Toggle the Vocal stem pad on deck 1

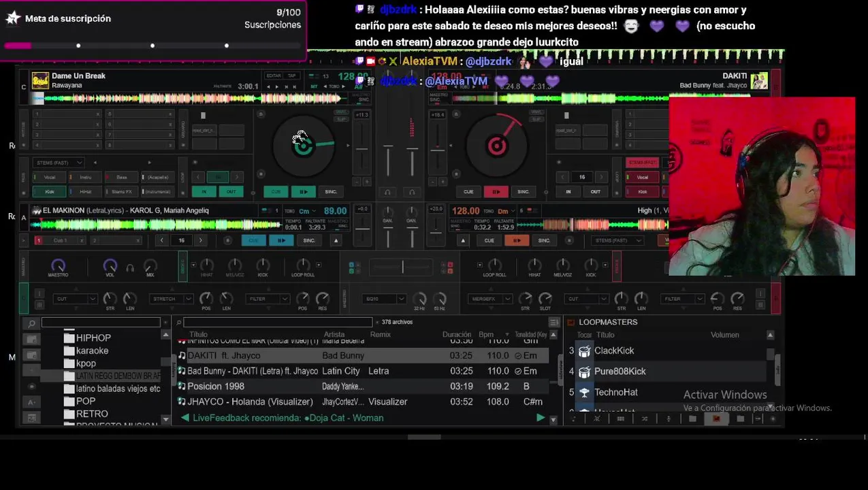[x=50, y=178]
